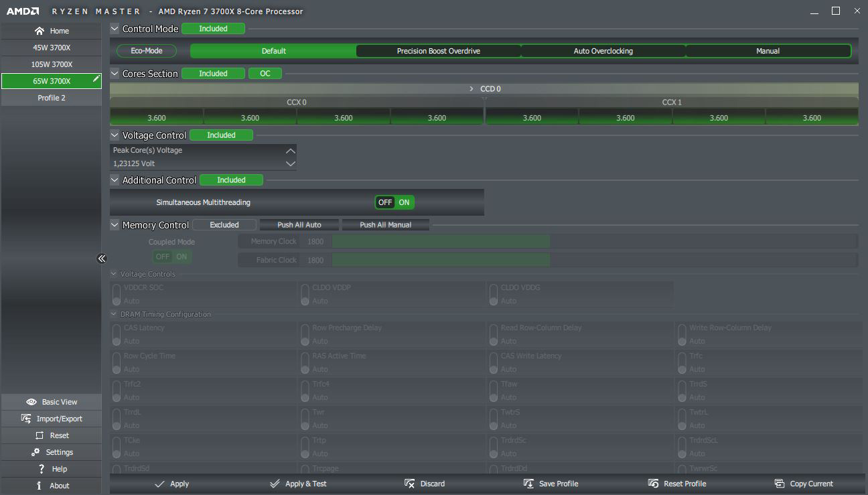Screen dimensions: 868x495
Task: Click the Apply & Test double-check icon
Action: click(275, 484)
